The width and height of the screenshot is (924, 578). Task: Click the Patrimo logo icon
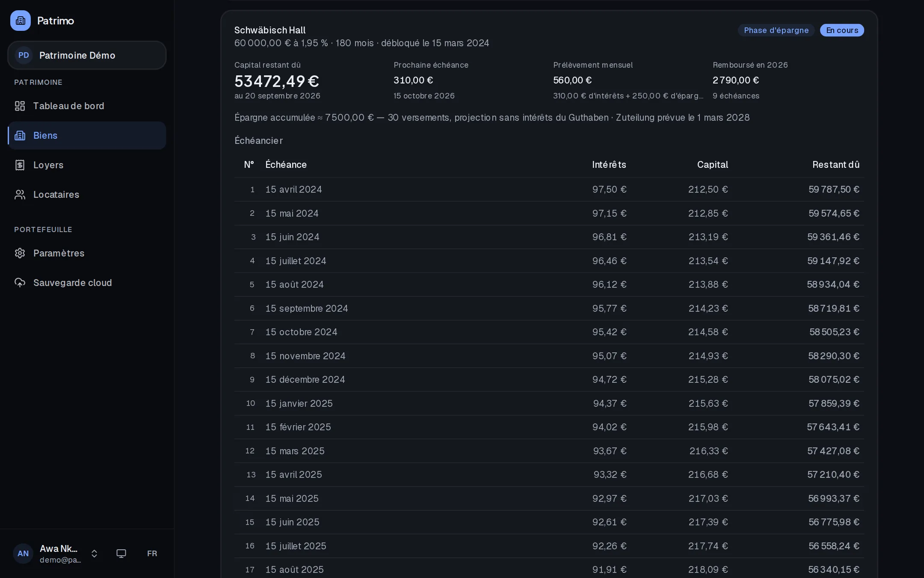(21, 21)
